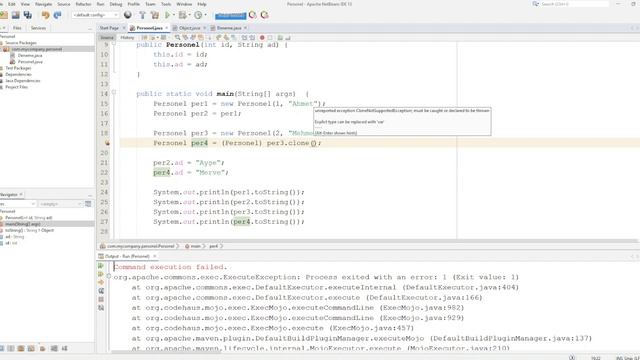Select main(String[] args) in Navigator
This screenshot has width=640, height=360.
coord(23,224)
